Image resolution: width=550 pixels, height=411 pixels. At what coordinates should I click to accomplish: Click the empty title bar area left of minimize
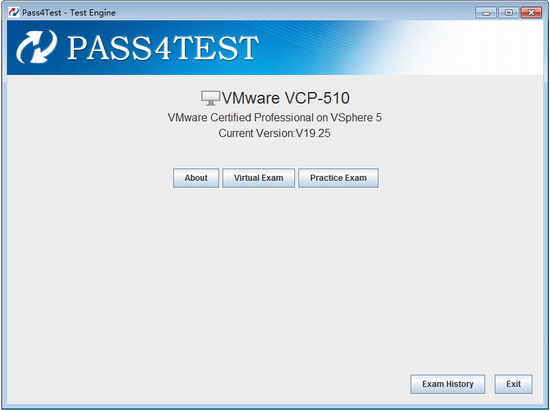pyautogui.click(x=295, y=13)
